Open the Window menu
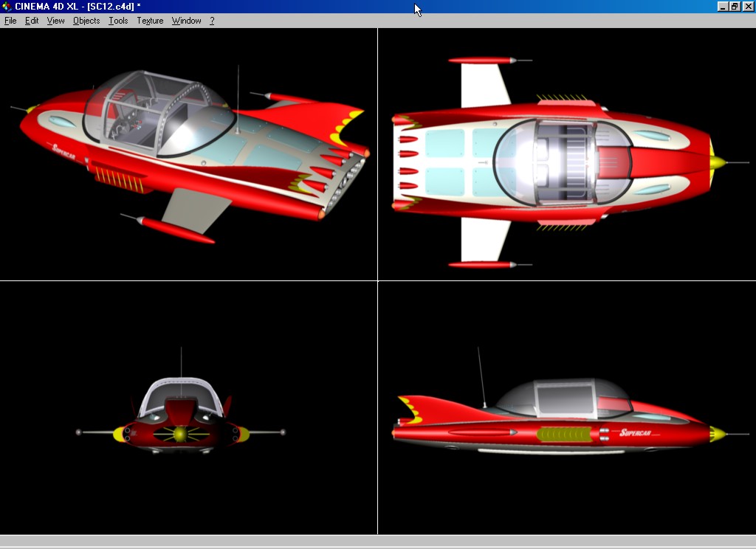The image size is (756, 549). click(186, 21)
